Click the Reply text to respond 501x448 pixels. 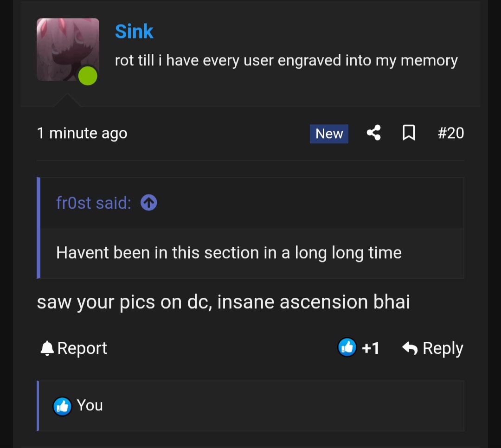[x=443, y=348]
